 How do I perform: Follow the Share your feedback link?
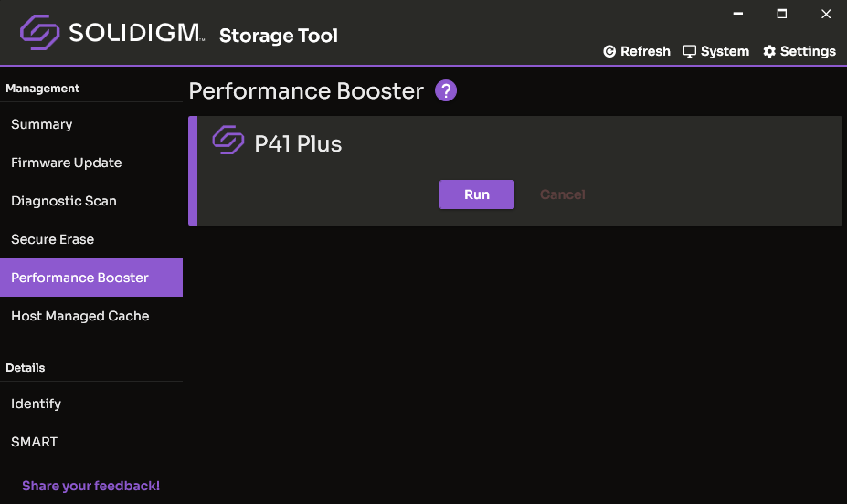coord(90,486)
